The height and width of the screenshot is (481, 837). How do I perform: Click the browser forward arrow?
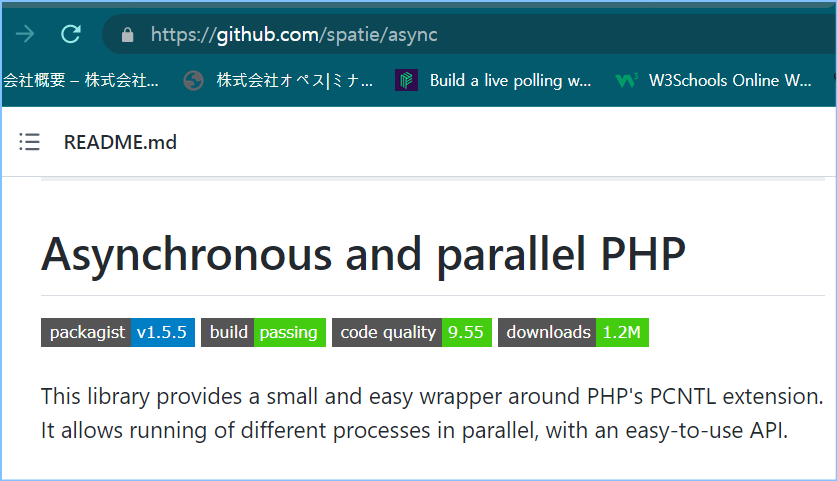tap(25, 34)
